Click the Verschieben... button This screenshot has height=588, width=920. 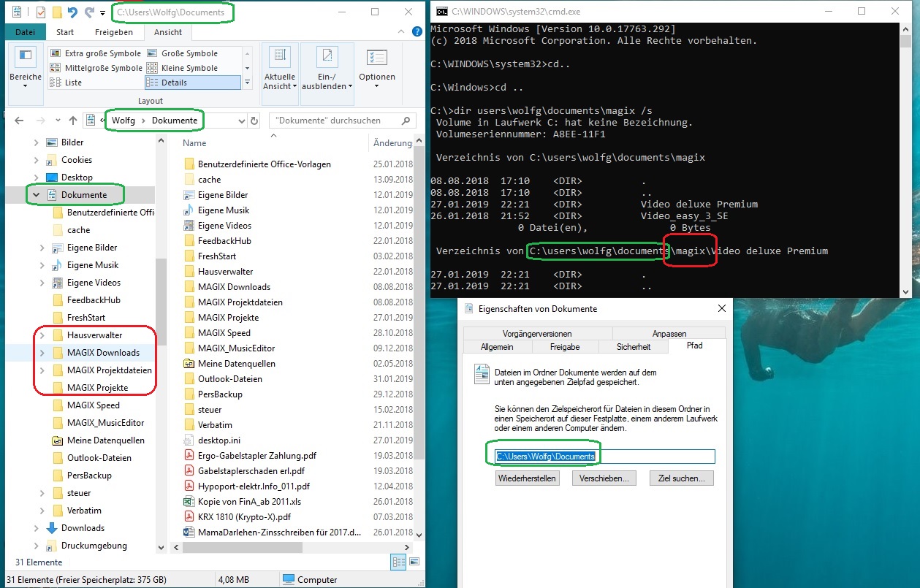(604, 478)
